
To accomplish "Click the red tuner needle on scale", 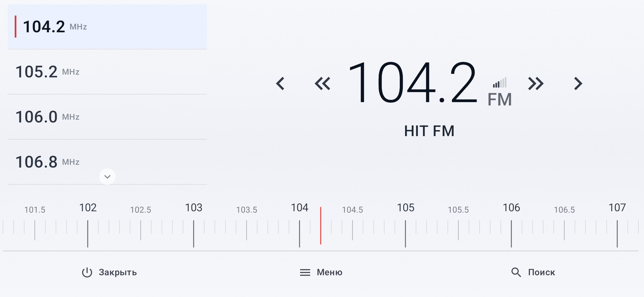I will 321,226.
